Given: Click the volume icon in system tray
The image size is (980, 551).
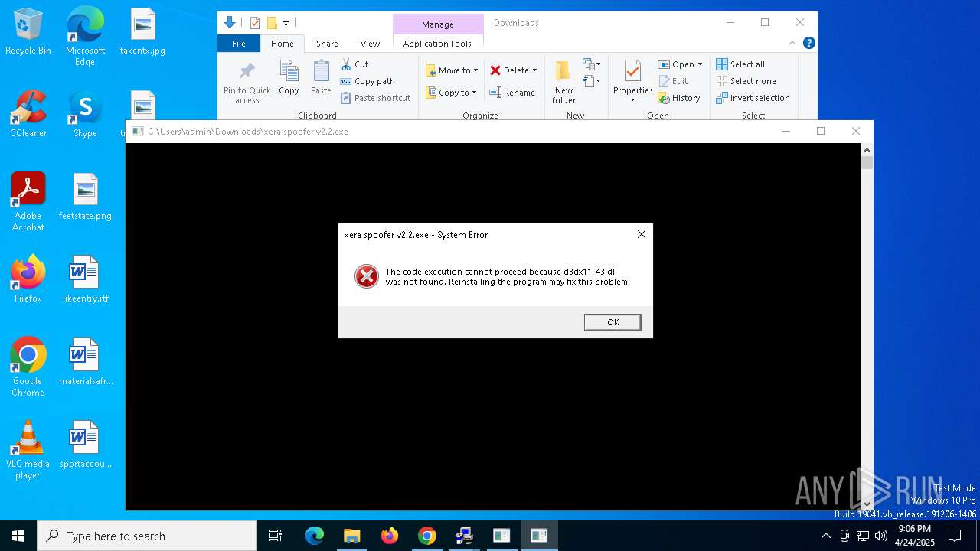Looking at the screenshot, I should point(881,536).
